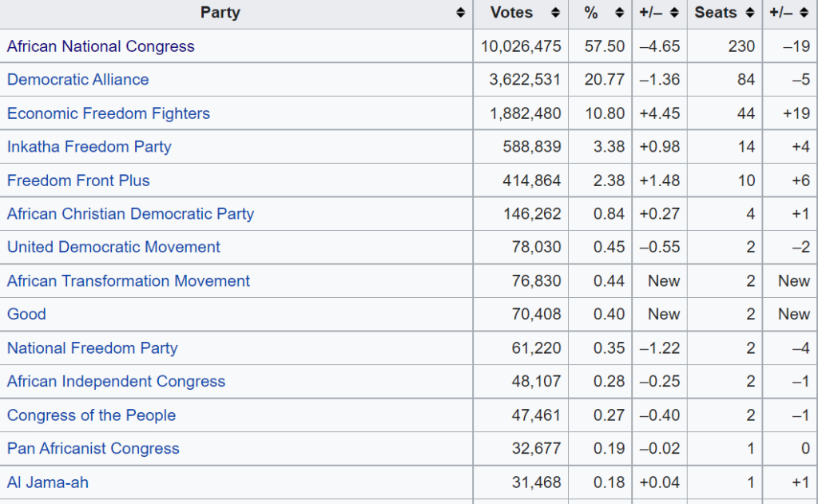The width and height of the screenshot is (818, 504).
Task: Open Pan Africanist Congress article
Action: pos(93,449)
